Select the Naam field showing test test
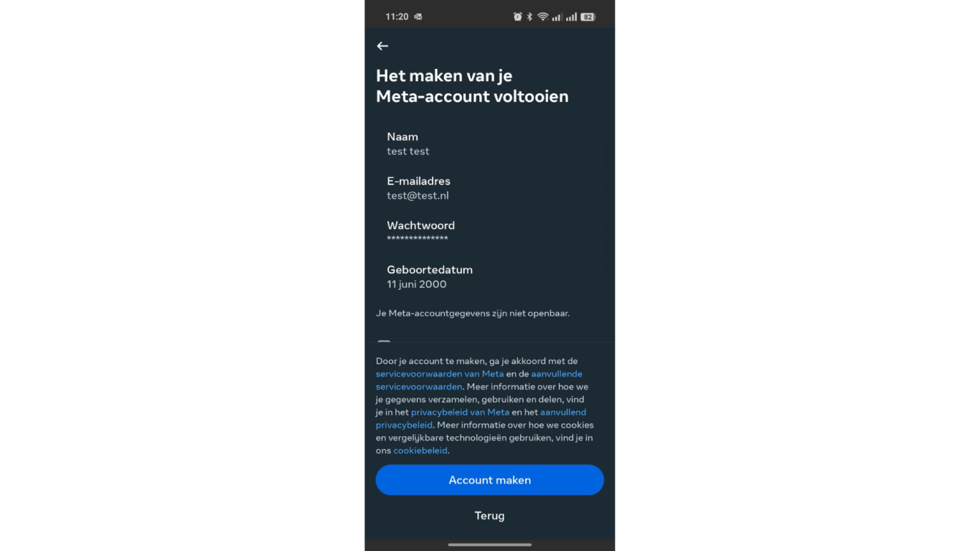 coord(490,143)
